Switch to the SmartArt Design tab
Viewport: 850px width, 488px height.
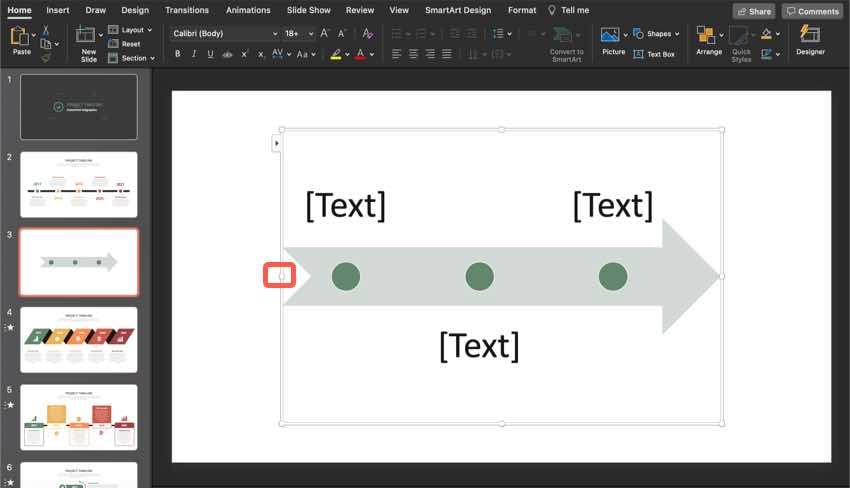[458, 10]
